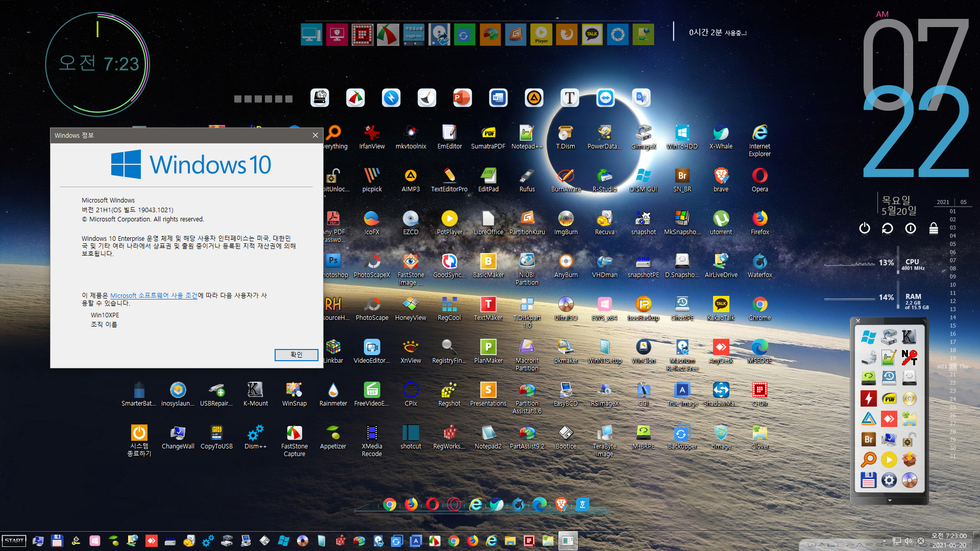This screenshot has width=980, height=551.
Task: Launch AIMP3 player icon
Action: click(410, 180)
